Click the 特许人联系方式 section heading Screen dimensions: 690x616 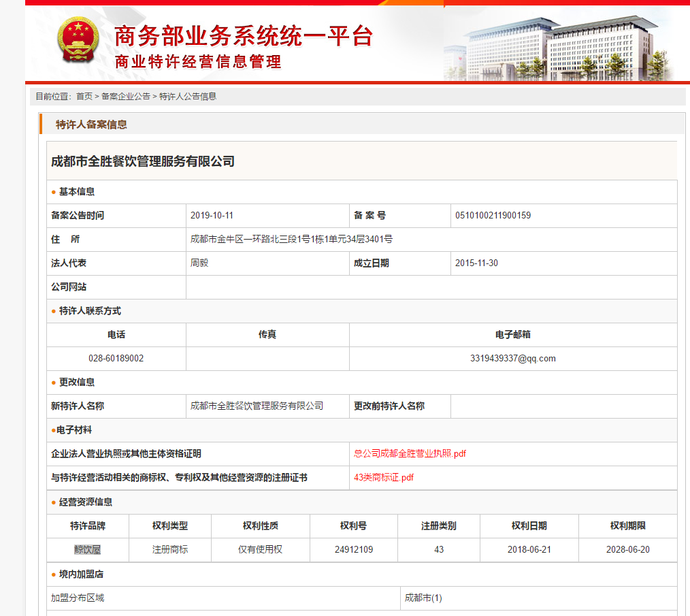[90, 311]
